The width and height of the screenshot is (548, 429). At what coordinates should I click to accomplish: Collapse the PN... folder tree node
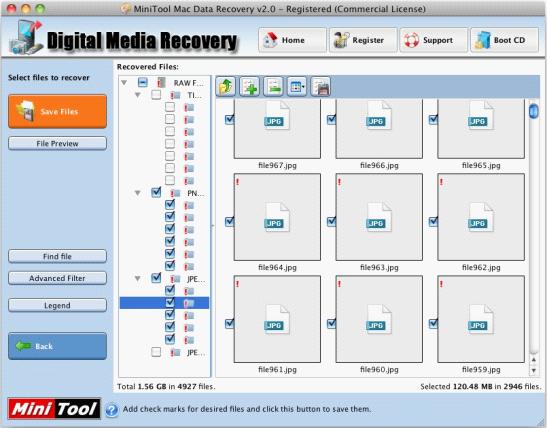coord(138,193)
